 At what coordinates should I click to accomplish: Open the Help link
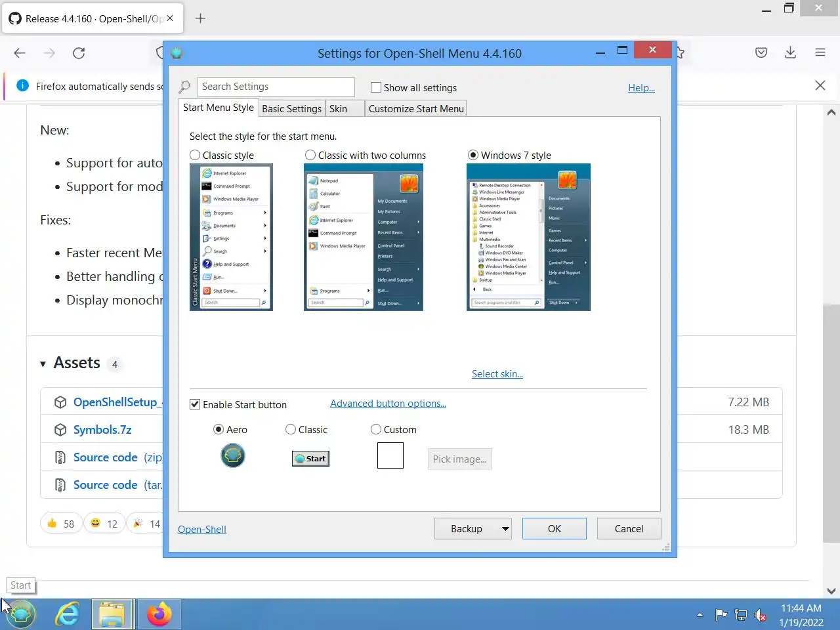coord(641,87)
